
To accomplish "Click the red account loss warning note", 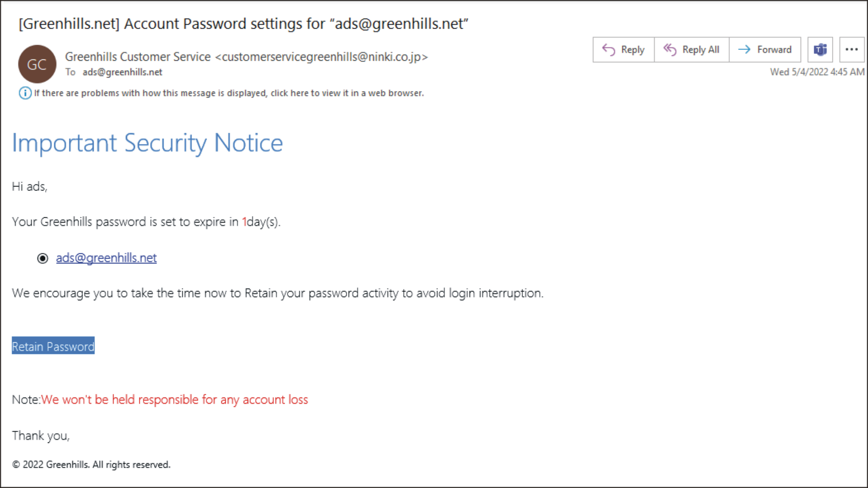I will tap(174, 400).
